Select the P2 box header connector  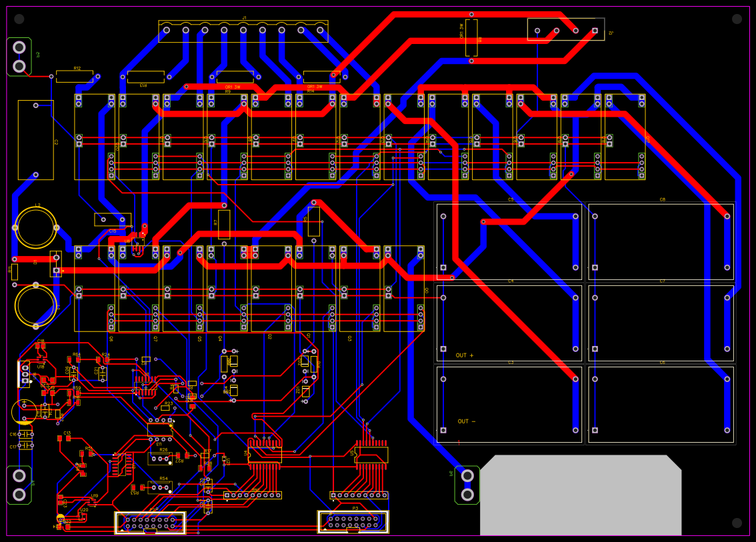click(150, 523)
